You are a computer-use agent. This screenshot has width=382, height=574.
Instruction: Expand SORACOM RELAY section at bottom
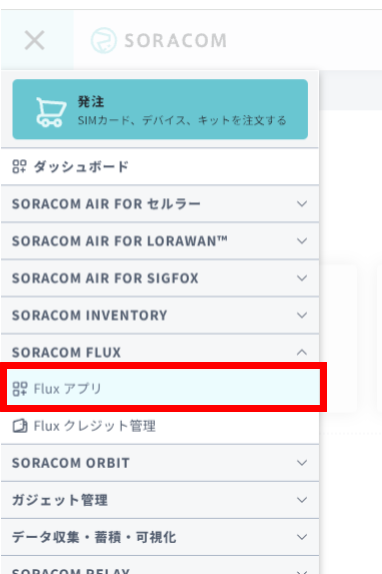(160, 565)
